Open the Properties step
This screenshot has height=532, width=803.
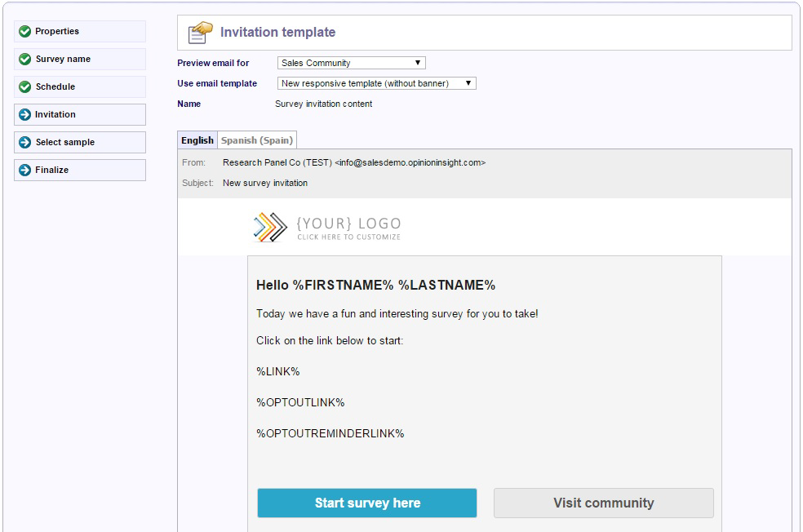(80, 31)
